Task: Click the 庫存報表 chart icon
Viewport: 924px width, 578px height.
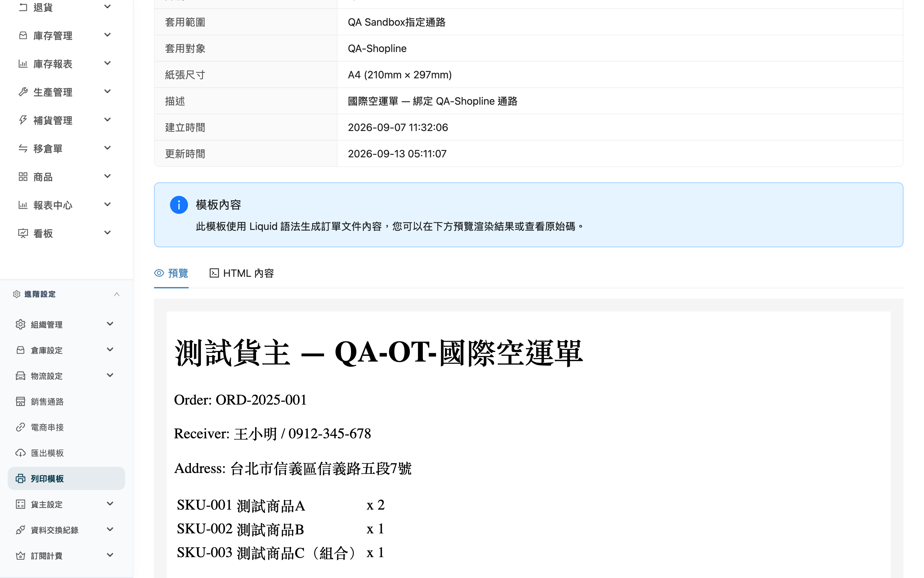Action: (x=23, y=64)
